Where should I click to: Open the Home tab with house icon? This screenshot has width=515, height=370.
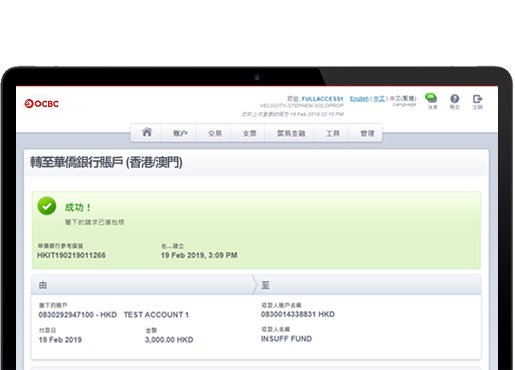147,132
